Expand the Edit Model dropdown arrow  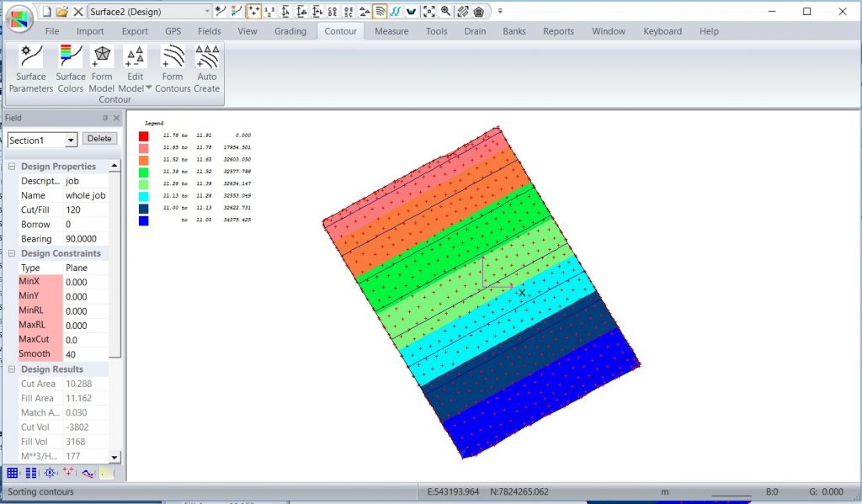[x=149, y=88]
